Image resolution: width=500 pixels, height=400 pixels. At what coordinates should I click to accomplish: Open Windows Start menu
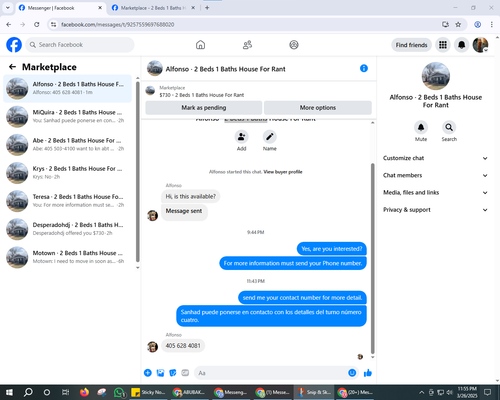9,392
